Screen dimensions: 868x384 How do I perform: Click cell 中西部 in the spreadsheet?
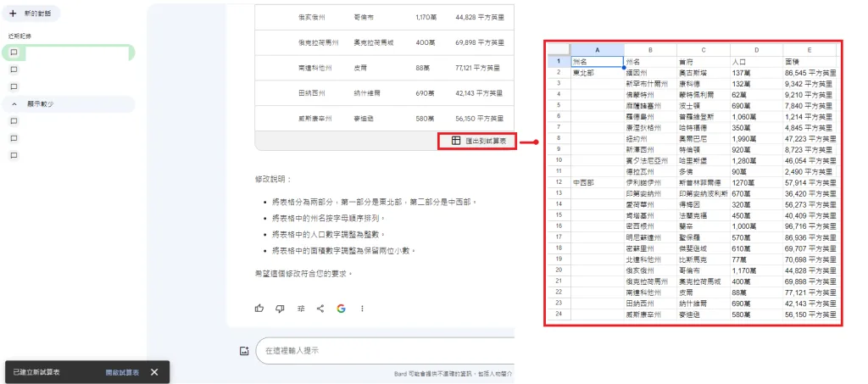(598, 182)
